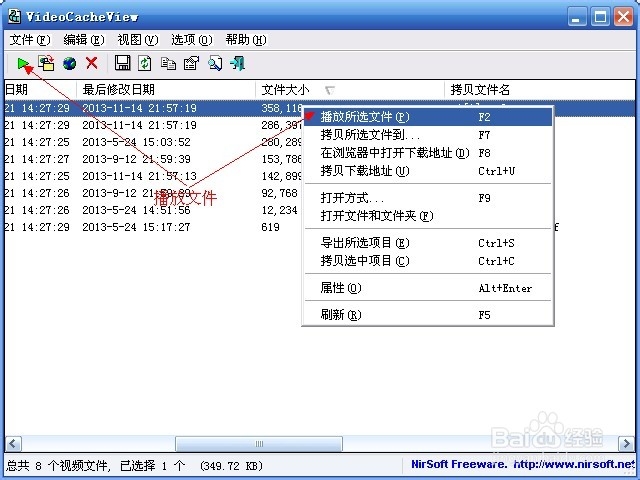The image size is (640, 480).
Task: Open the 选项(O) menu
Action: click(x=192, y=40)
